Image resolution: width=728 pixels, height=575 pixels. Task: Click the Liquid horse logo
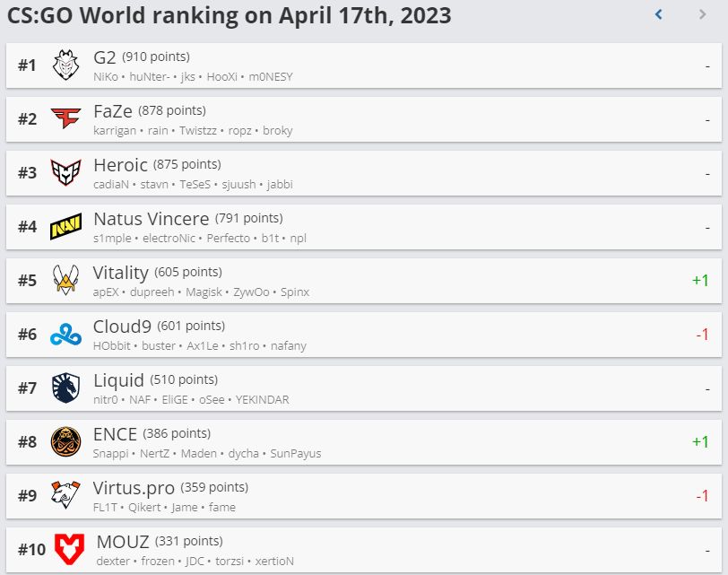click(65, 388)
